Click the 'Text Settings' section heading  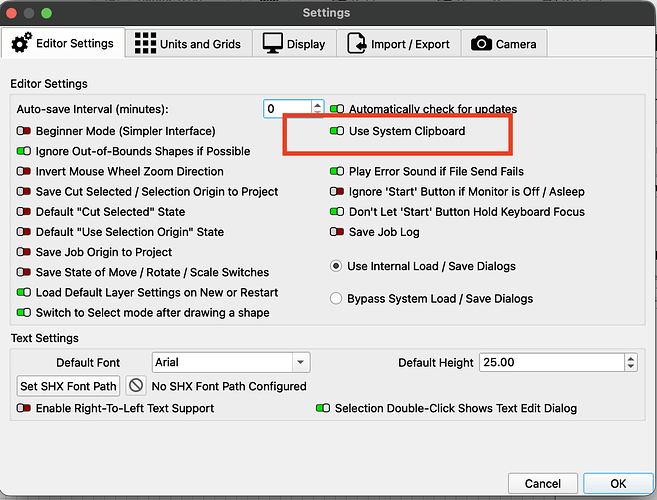44,338
